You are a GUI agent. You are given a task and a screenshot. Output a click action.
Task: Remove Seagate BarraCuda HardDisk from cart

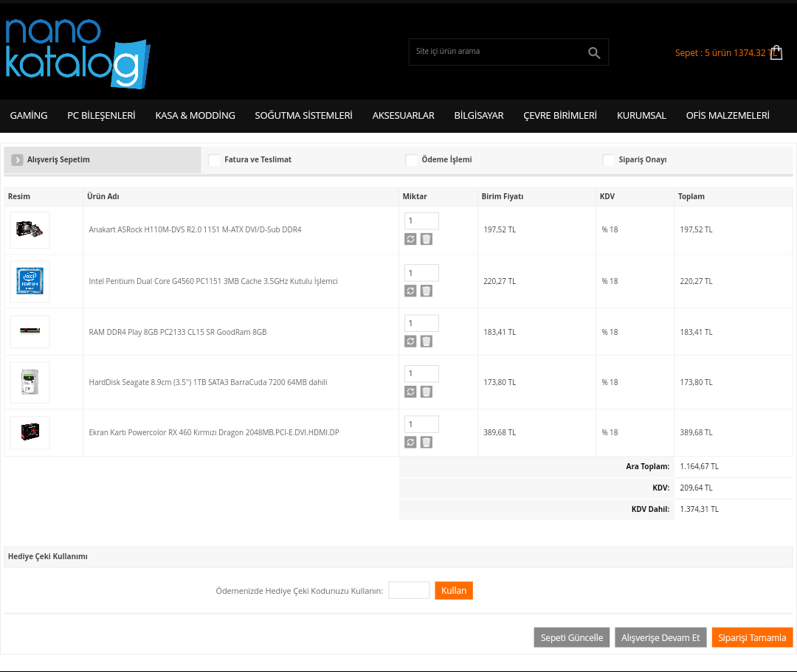pyautogui.click(x=427, y=392)
